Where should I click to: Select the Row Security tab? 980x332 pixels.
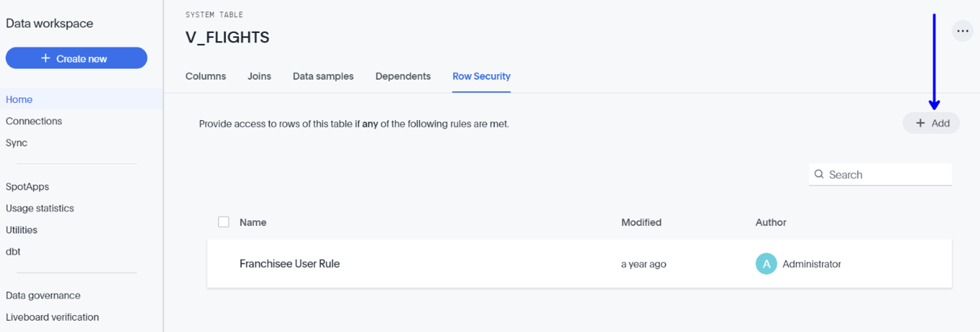(481, 77)
